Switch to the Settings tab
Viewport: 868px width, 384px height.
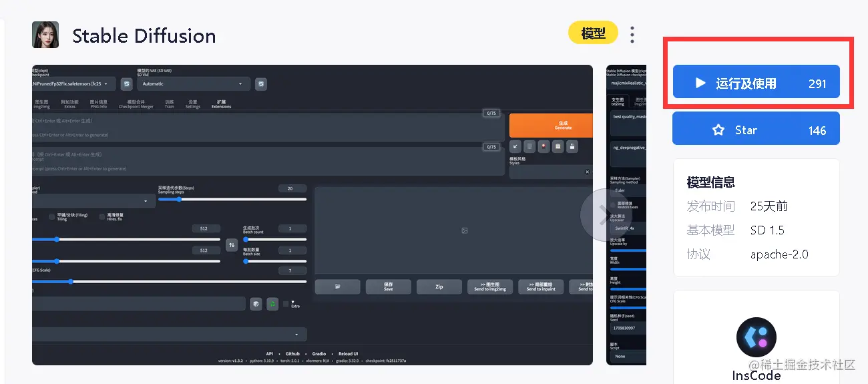pyautogui.click(x=193, y=104)
